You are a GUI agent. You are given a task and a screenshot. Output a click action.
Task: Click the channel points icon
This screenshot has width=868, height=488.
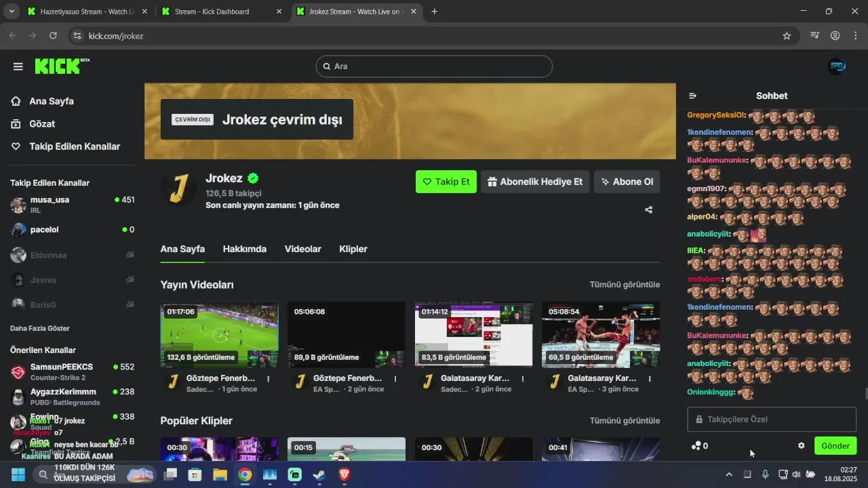point(696,446)
